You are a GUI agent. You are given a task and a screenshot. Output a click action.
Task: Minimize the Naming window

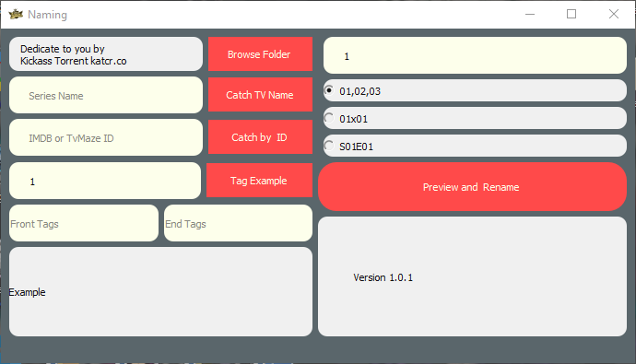530,14
